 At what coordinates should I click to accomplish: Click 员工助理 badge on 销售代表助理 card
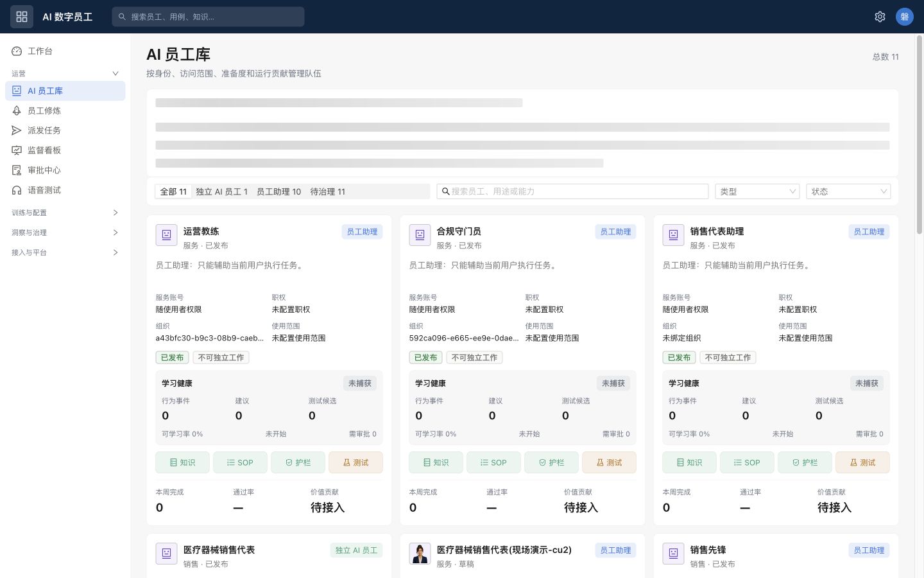[869, 232]
